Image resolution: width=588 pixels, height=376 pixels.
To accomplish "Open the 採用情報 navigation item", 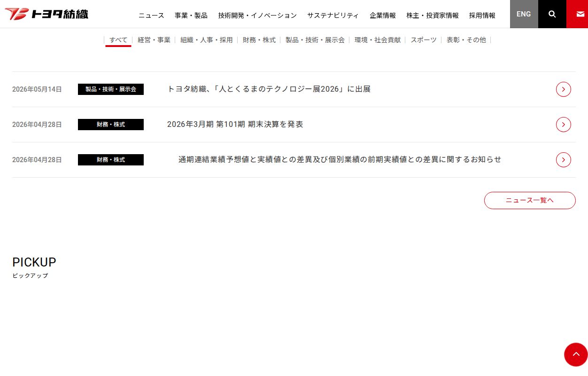I will (x=482, y=16).
